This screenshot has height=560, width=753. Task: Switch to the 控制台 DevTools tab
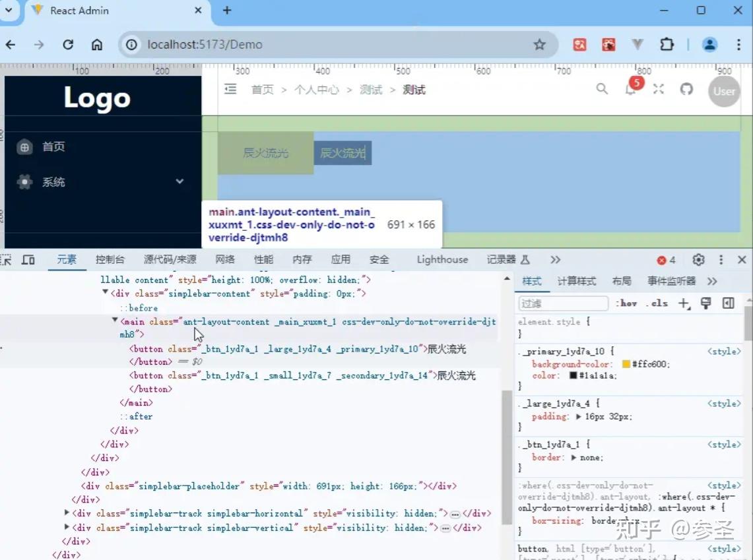pos(110,260)
